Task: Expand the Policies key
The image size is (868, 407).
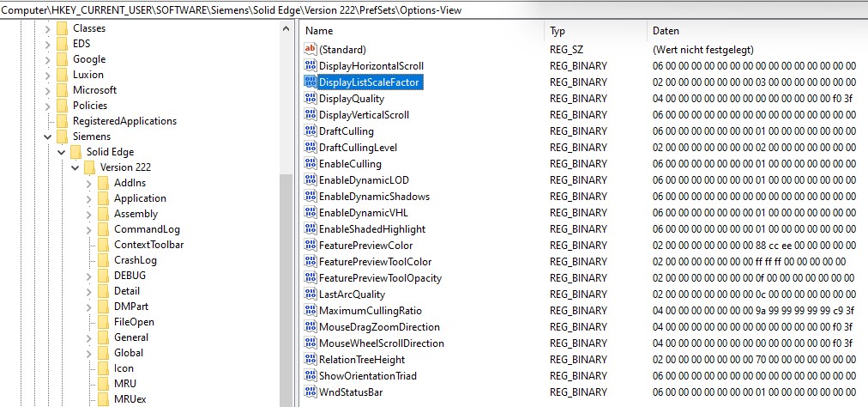Action: (48, 106)
